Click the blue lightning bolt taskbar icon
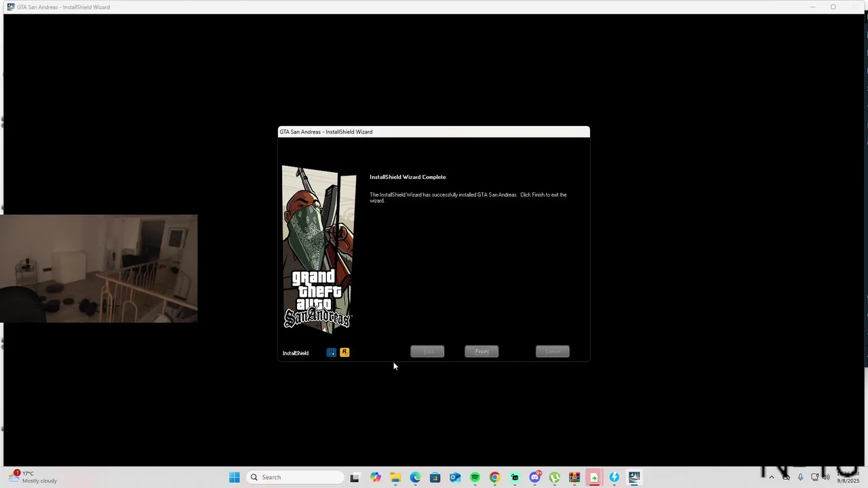Screen dimensions: 868x488 (614, 477)
